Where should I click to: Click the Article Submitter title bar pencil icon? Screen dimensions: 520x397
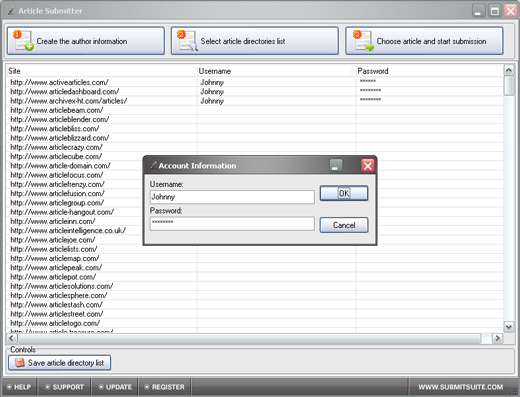(11, 11)
